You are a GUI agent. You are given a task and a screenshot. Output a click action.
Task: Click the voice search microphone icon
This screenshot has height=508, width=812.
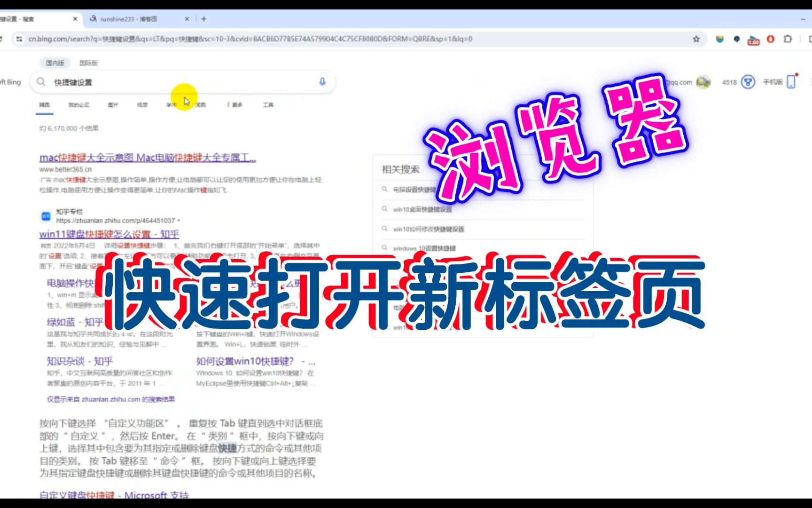coord(322,81)
